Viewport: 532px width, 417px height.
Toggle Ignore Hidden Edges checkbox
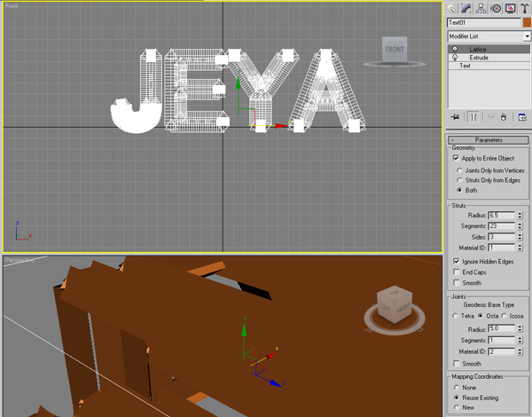(457, 261)
